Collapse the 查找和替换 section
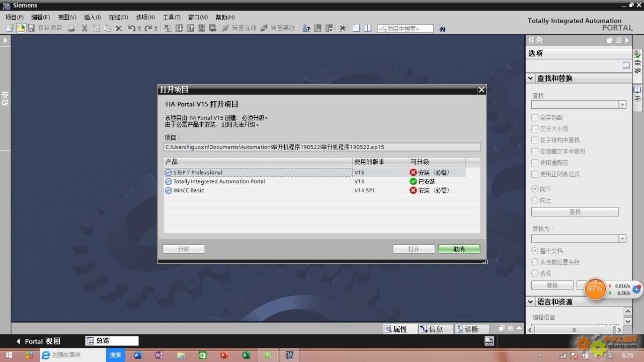 click(x=530, y=78)
